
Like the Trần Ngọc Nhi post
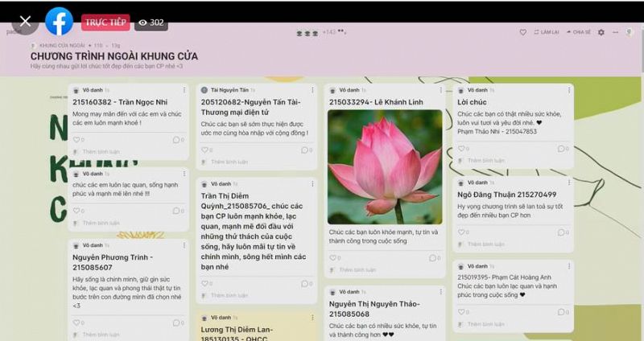[x=76, y=140]
